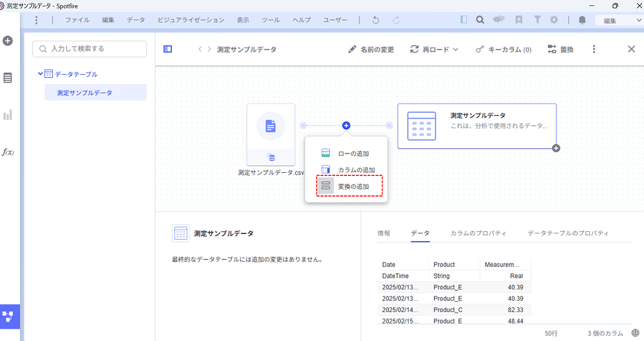Go forward with the right chevron before 測定サンプルデータ

pyautogui.click(x=209, y=49)
